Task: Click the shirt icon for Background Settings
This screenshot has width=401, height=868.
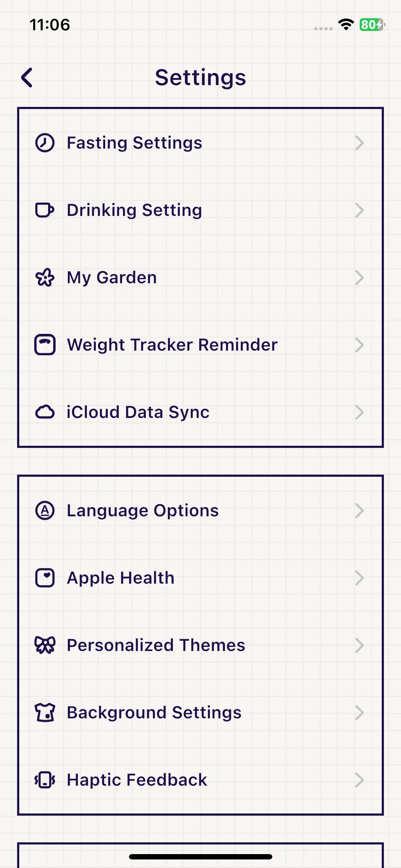Action: coord(45,712)
